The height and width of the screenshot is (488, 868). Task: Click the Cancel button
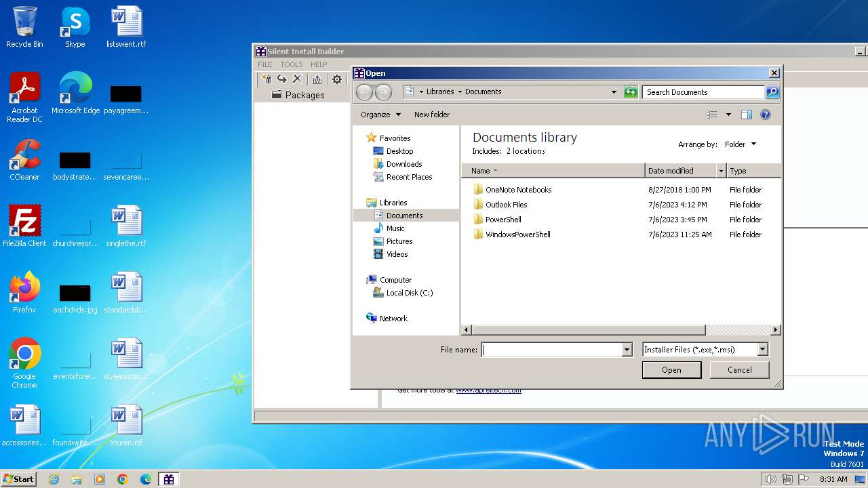(x=740, y=370)
